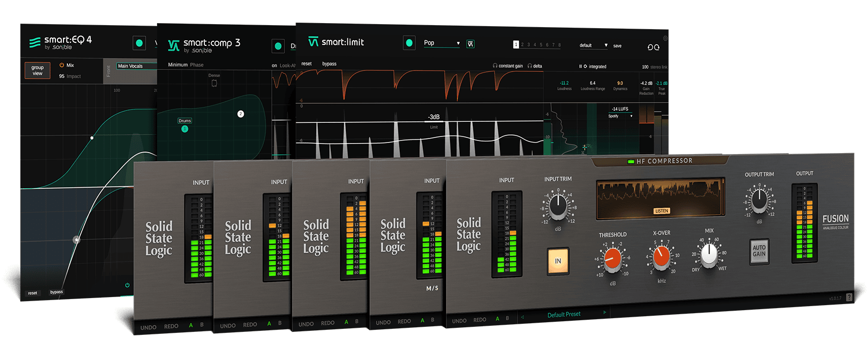
Task: Select white node 2 in smart:comp
Action: (x=241, y=114)
